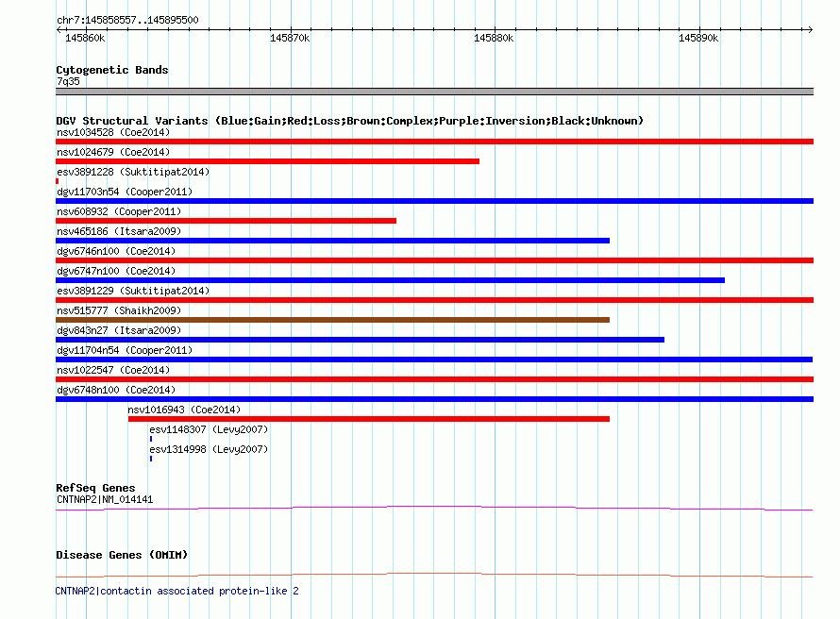Click the 145870k ruler position
This screenshot has width=840, height=619.
click(290, 38)
